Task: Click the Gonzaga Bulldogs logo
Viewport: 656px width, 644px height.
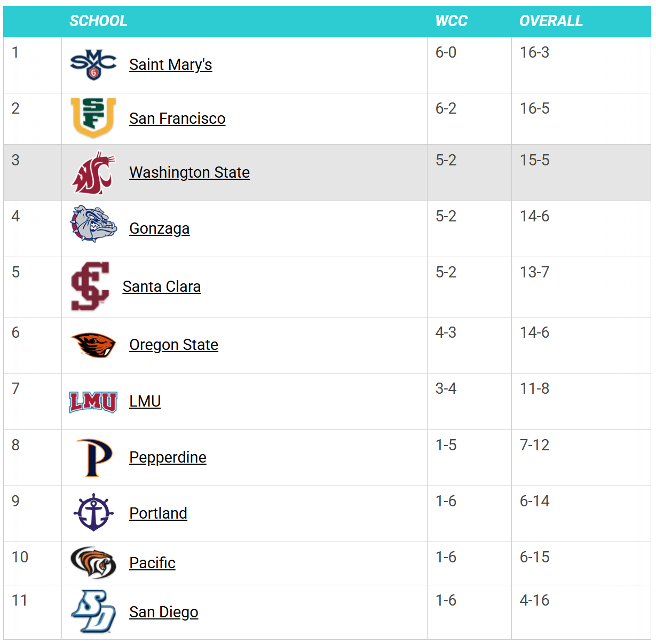Action: coord(93,224)
